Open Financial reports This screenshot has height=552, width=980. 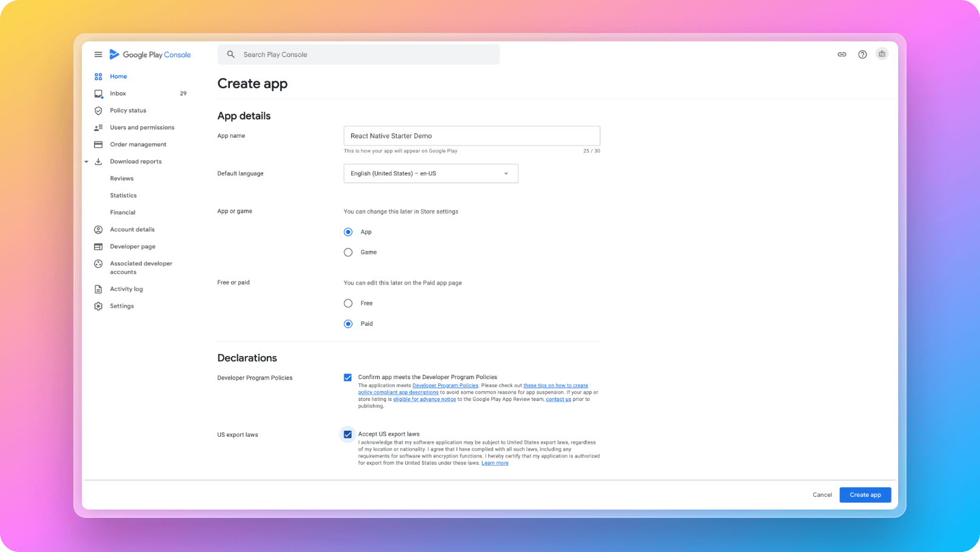[122, 212]
